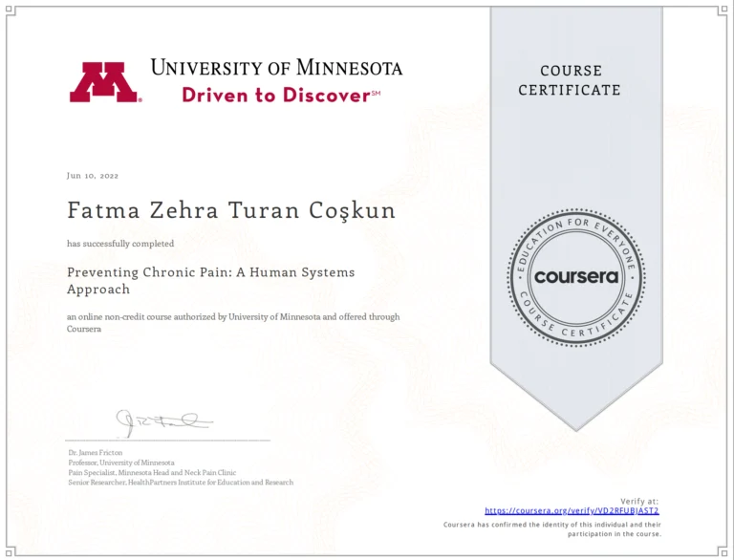Open the coursera.org verify link
The width and height of the screenshot is (734, 560).
pyautogui.click(x=572, y=510)
